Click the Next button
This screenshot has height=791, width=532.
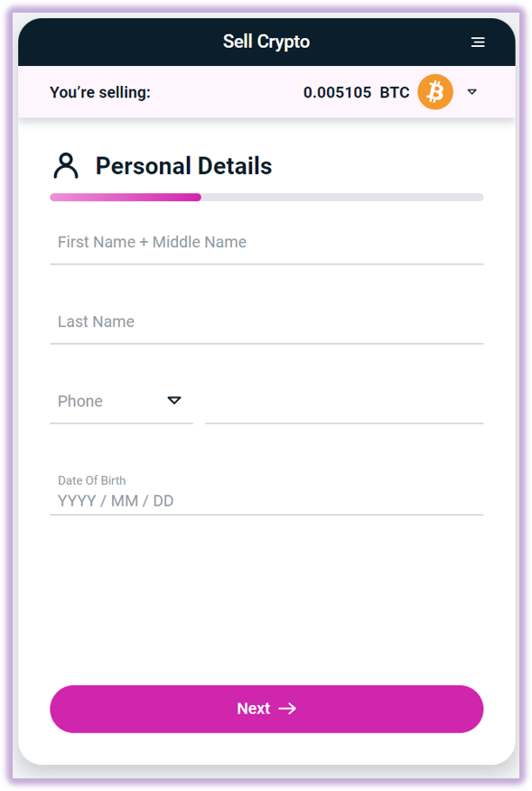266,709
